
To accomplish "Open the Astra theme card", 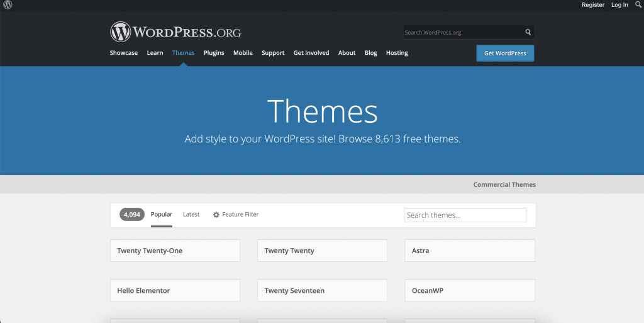I will tap(469, 251).
